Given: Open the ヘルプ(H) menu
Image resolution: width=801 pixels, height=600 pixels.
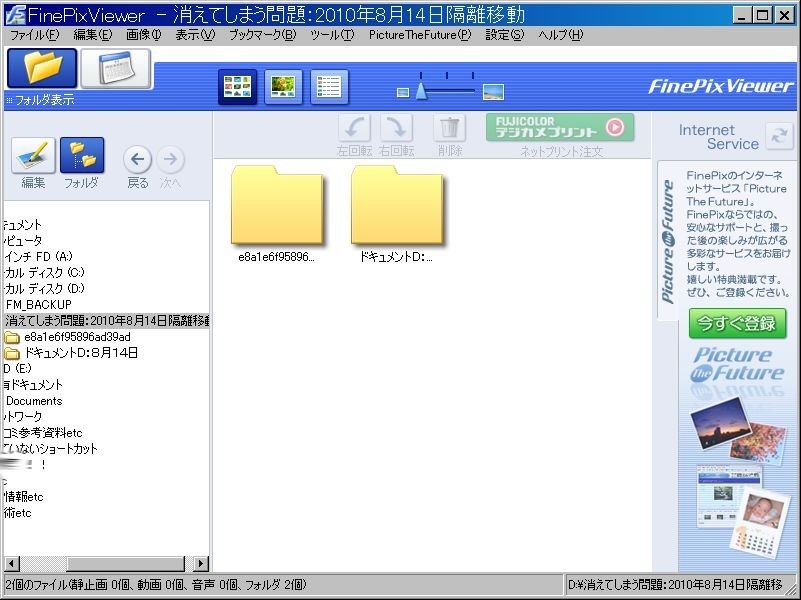Looking at the screenshot, I should tap(560, 35).
